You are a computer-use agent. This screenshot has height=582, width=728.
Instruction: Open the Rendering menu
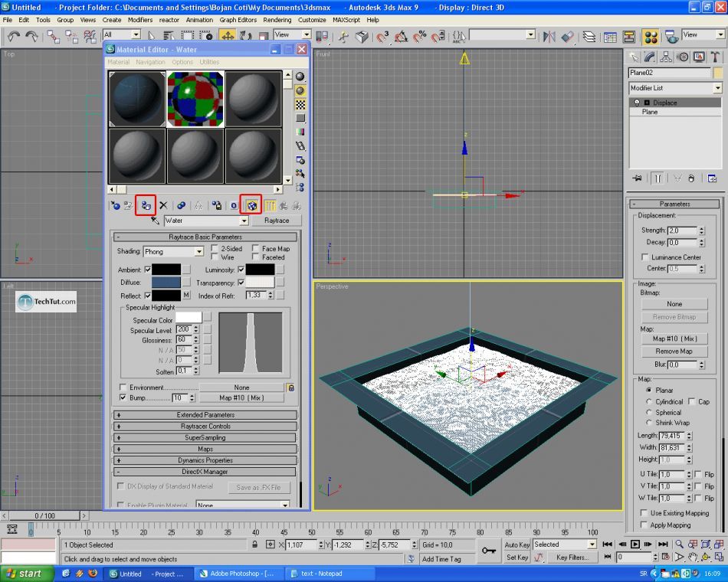pyautogui.click(x=277, y=20)
